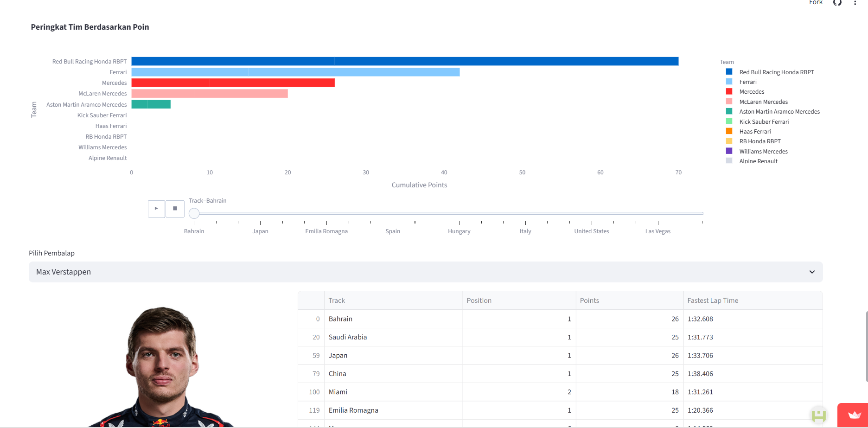Click the fastest lap cell 1:32.608

click(753, 319)
